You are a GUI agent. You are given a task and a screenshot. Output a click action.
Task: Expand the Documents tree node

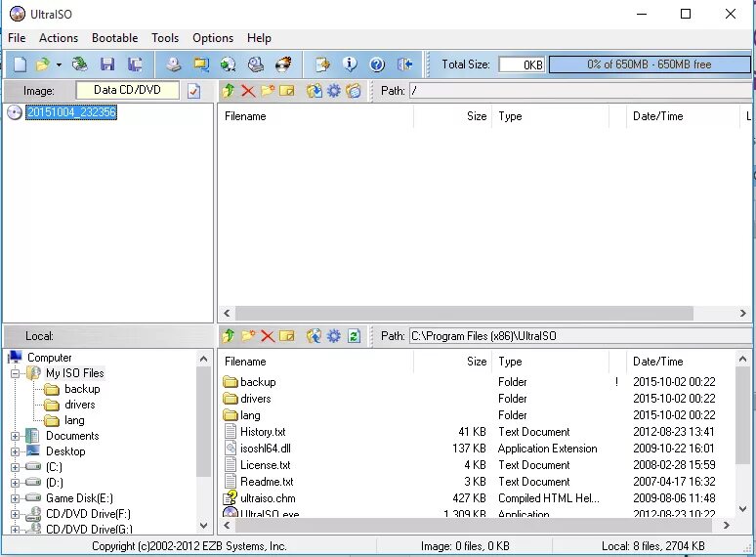coord(15,436)
